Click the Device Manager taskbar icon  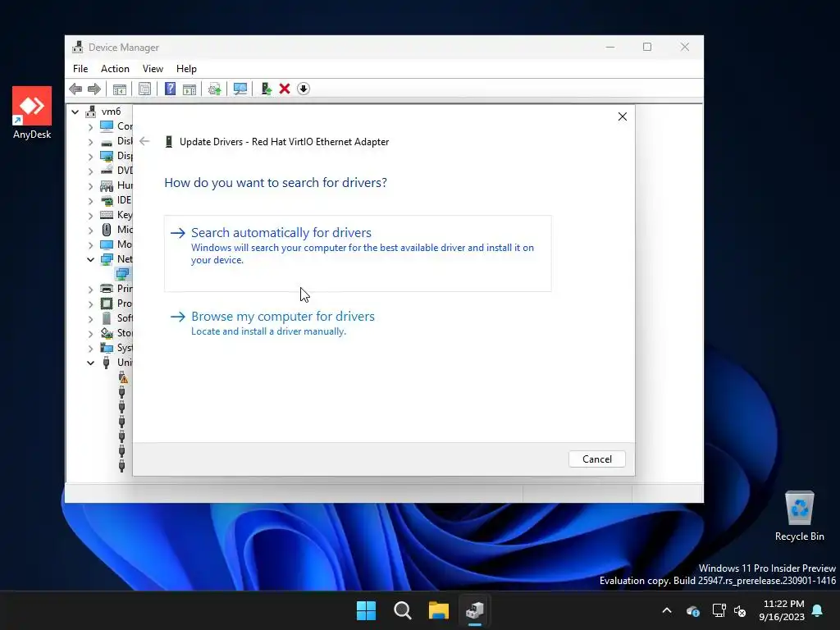[x=475, y=610]
